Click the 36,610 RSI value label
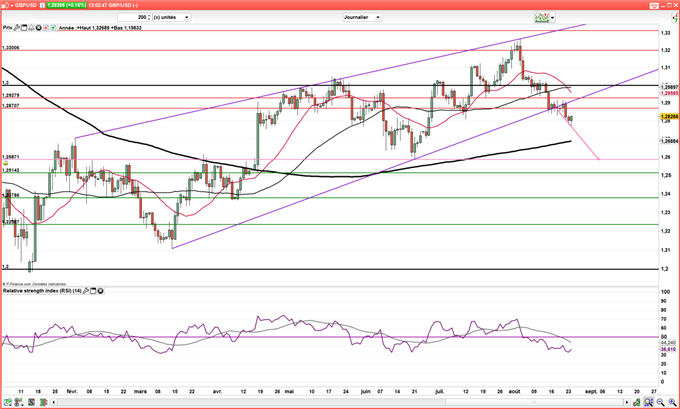 tap(669, 349)
